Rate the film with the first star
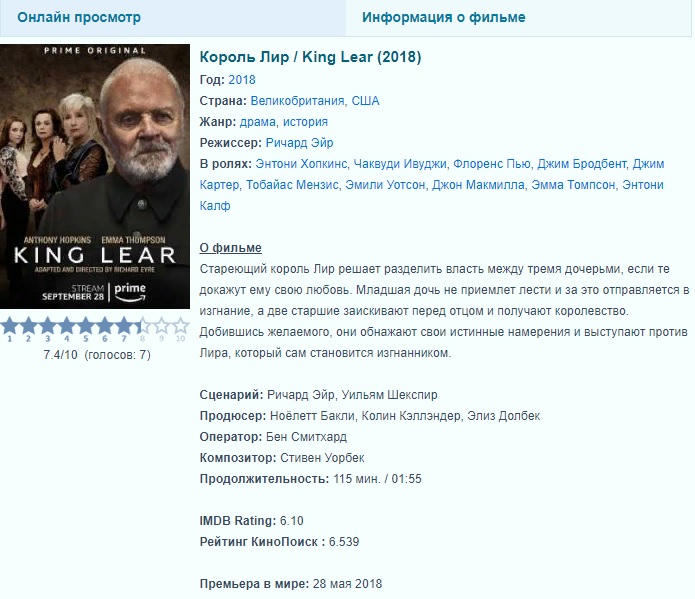Image resolution: width=695 pixels, height=599 pixels. [x=9, y=326]
